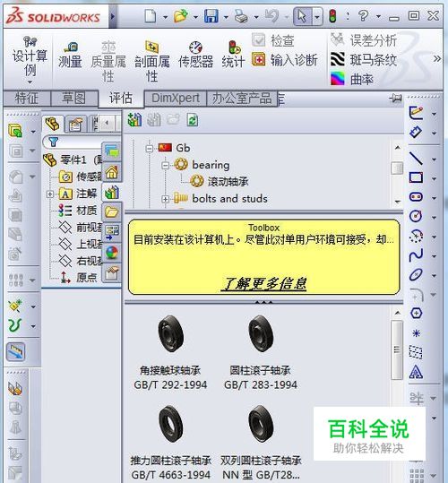Select the 上视基准面 plane item

[81, 244]
